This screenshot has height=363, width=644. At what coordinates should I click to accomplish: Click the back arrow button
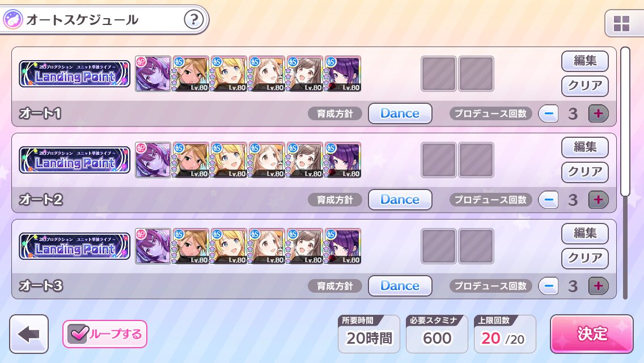(x=29, y=334)
